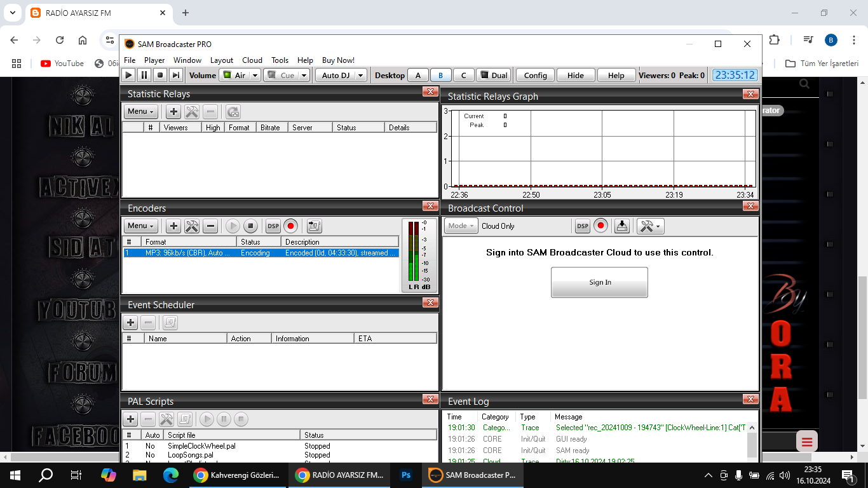
Task: Open the PAL Scripts edit document icon
Action: click(185, 419)
